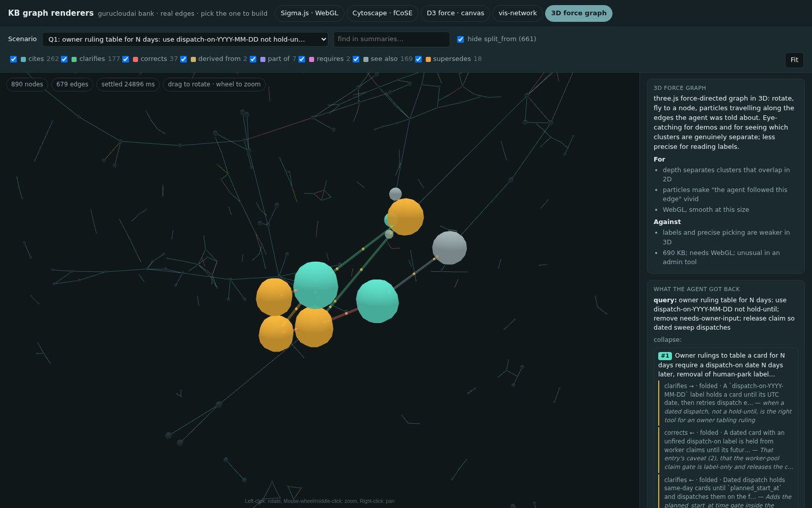Click the corrects red color swatch
This screenshot has width=812, height=508.
(x=135, y=59)
